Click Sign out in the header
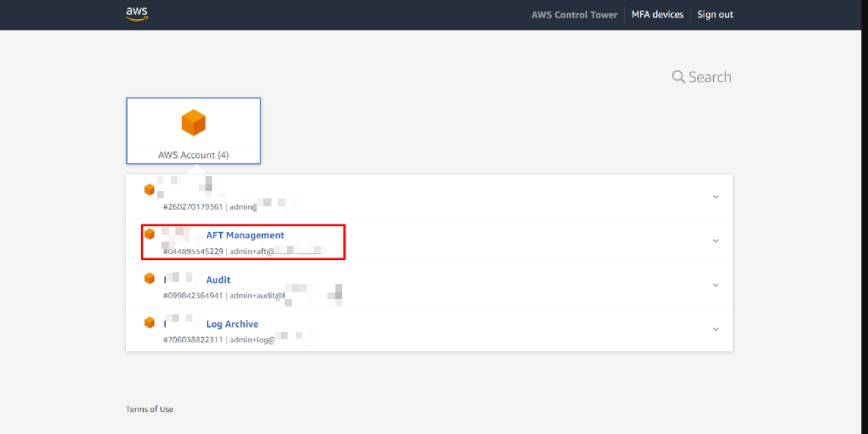Image resolution: width=868 pixels, height=434 pixels. (x=715, y=15)
